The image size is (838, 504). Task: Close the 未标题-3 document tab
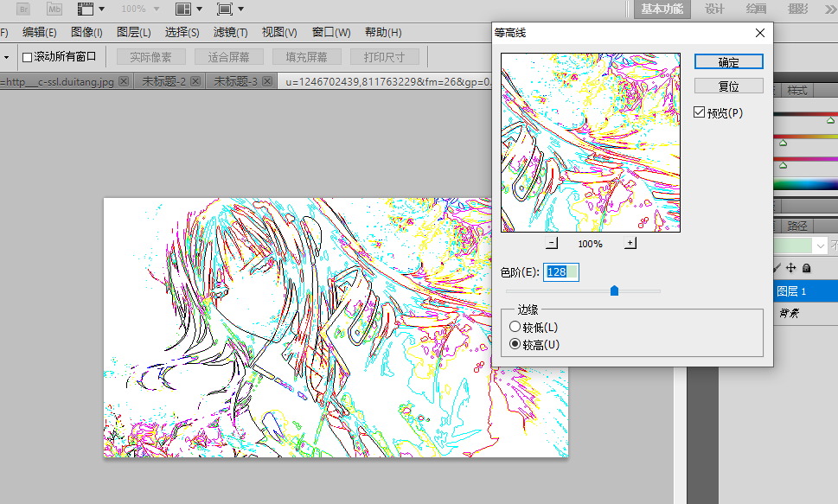pyautogui.click(x=267, y=81)
